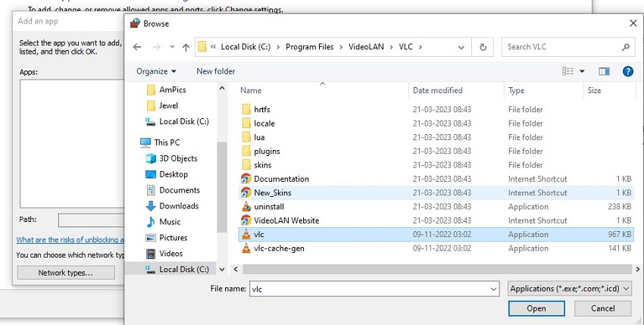Select the plugins folder icon

246,152
